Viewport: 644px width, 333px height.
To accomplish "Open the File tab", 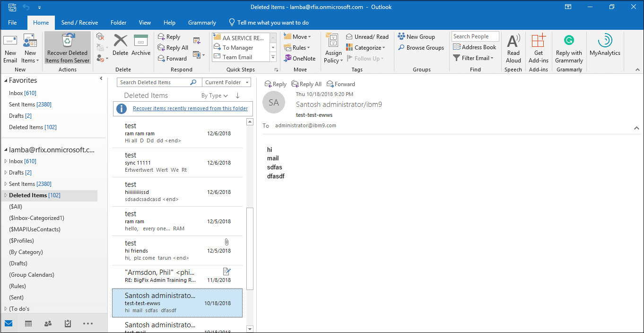I will [x=12, y=23].
